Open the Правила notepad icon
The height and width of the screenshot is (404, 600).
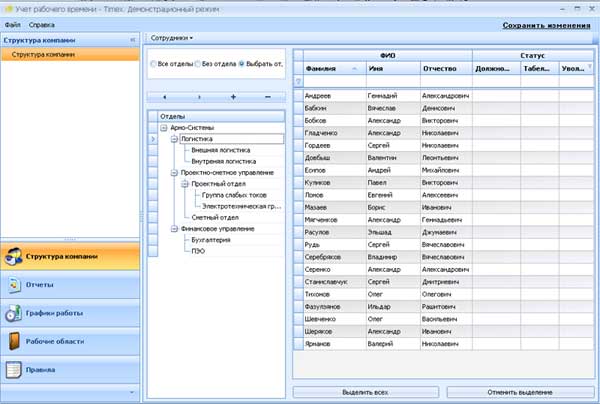(14, 370)
